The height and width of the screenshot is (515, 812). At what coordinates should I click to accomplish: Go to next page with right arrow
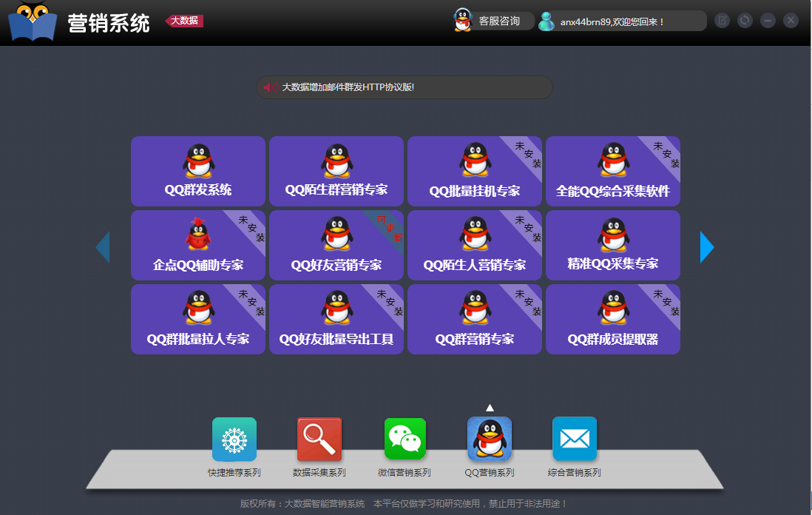click(x=707, y=247)
